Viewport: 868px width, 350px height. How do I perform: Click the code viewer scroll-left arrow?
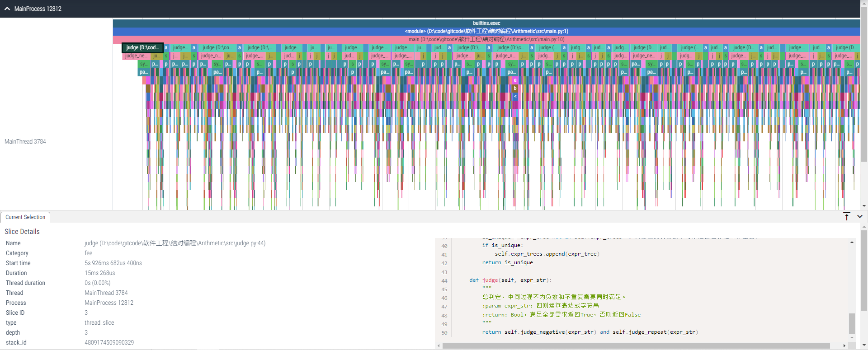pyautogui.click(x=439, y=346)
